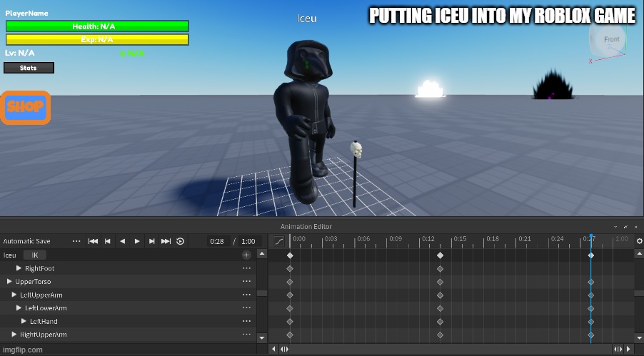Add a track with the plus icon
This screenshot has width=644, height=356.
pyautogui.click(x=246, y=255)
